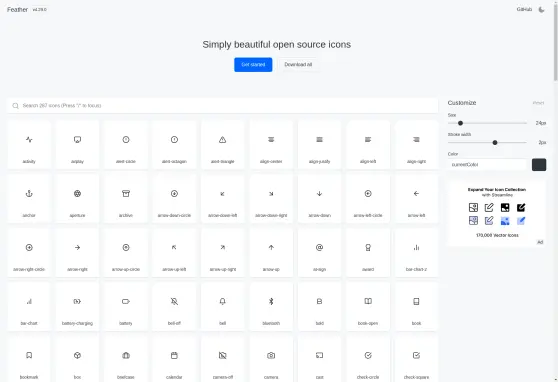
Task: Focus the icon search field
Action: click(x=222, y=106)
